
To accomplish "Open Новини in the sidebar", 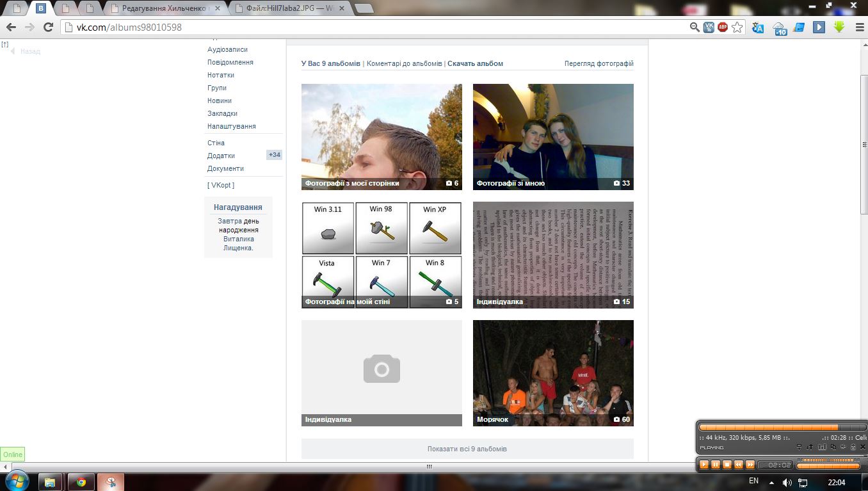I will [x=220, y=101].
